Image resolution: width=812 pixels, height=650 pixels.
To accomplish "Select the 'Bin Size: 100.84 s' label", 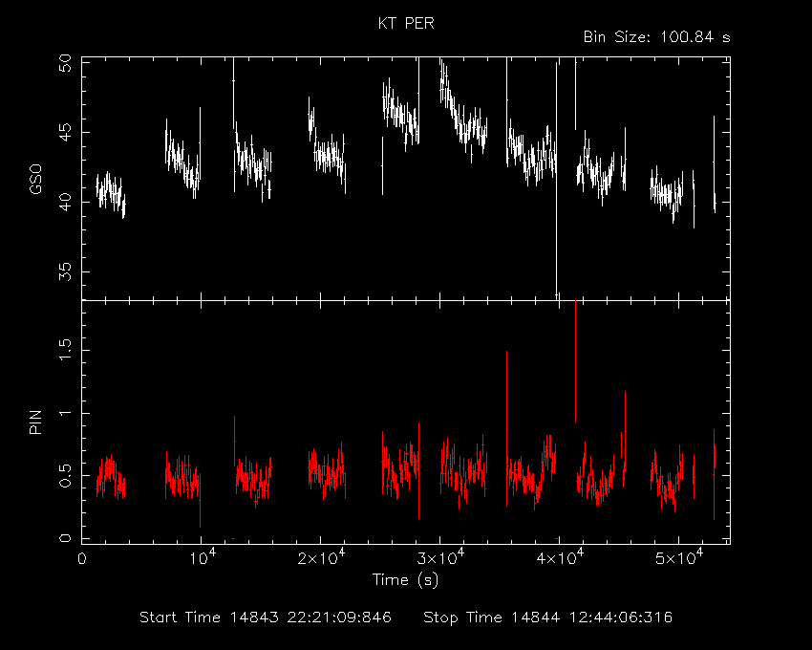I will tap(656, 37).
